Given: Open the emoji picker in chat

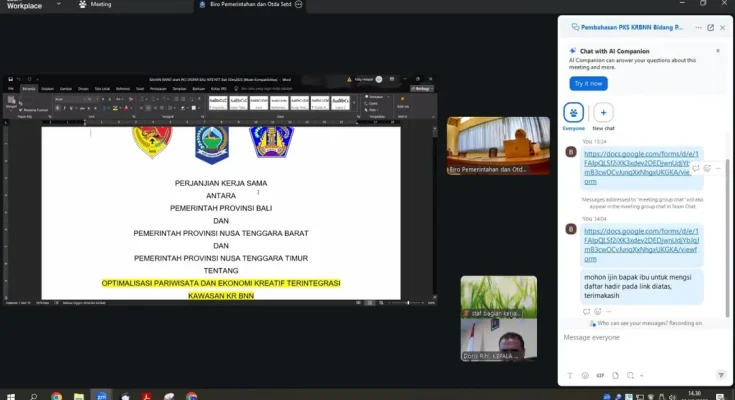Looking at the screenshot, I should (585, 374).
